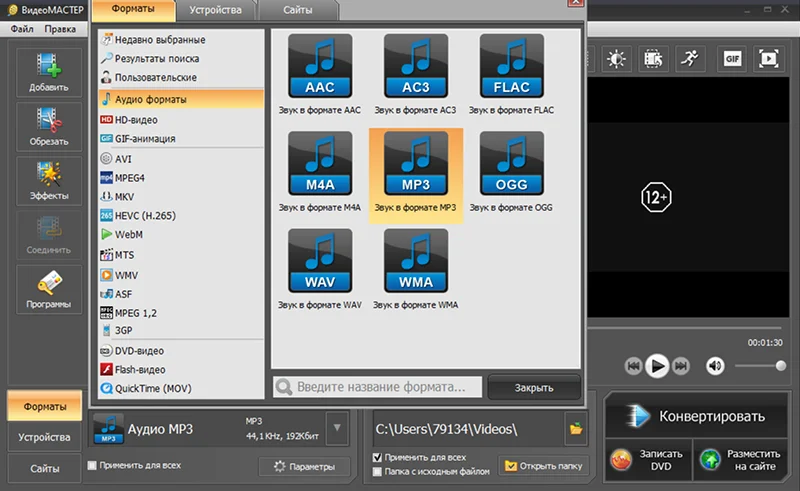The height and width of the screenshot is (491, 800).
Task: Click the Разместить на сайте globe icon
Action: pos(710,460)
